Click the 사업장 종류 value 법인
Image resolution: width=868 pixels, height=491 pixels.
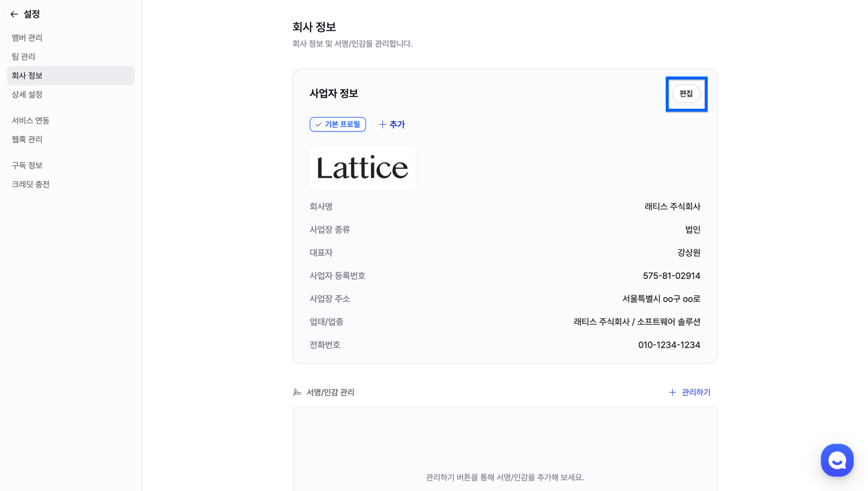coord(693,230)
